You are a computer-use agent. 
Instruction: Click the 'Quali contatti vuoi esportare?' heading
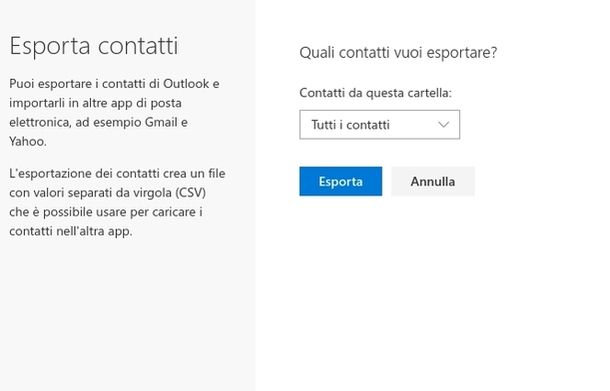click(398, 52)
